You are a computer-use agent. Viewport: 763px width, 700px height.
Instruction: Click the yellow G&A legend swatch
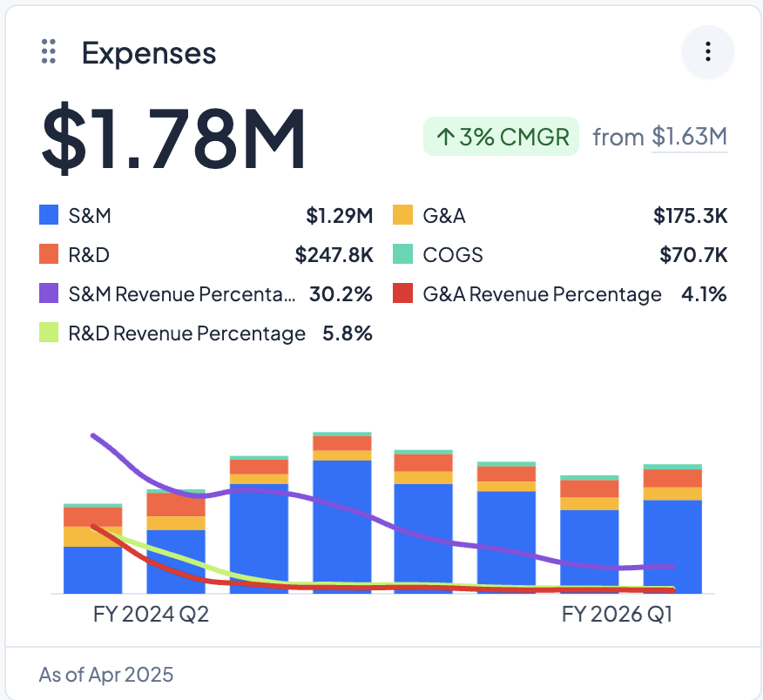(x=402, y=215)
